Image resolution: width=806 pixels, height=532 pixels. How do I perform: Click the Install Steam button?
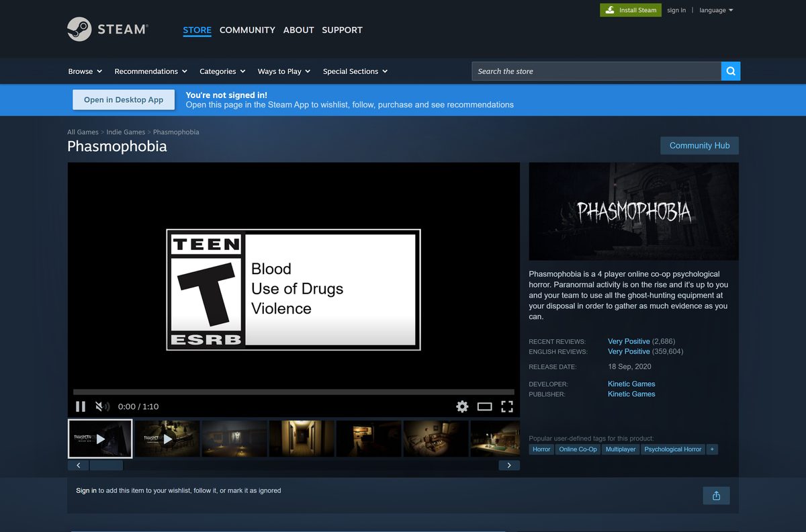pos(630,10)
